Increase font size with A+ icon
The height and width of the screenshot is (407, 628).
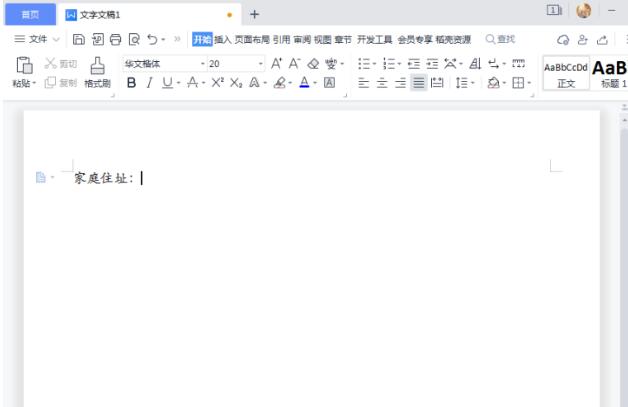[x=276, y=63]
